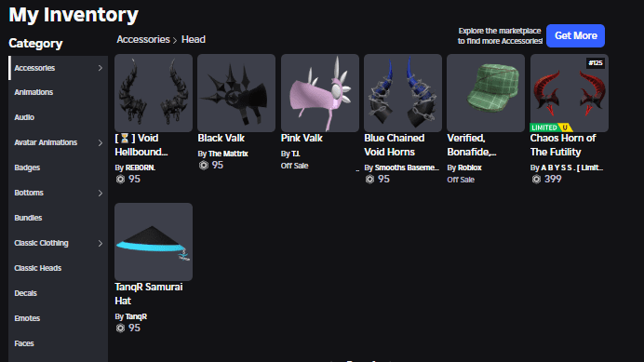Viewport: 644px width, 362px height.
Task: Open the Void Hellbound item title
Action: pos(141,145)
